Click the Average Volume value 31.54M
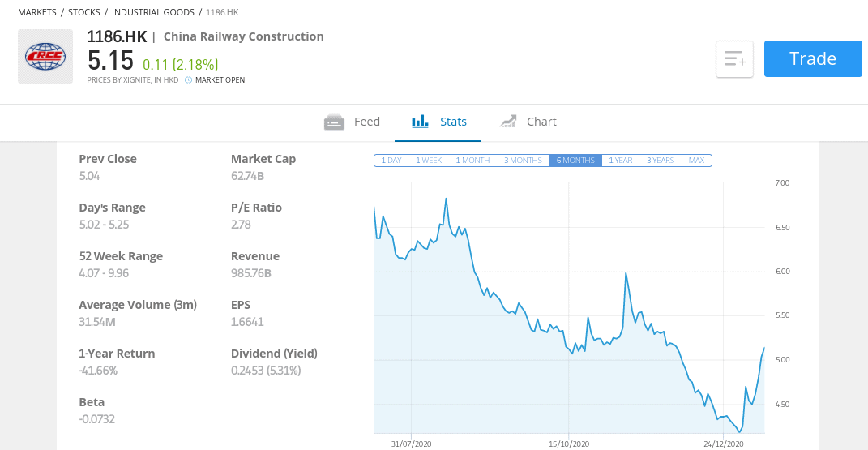This screenshot has width=868, height=450. [97, 322]
